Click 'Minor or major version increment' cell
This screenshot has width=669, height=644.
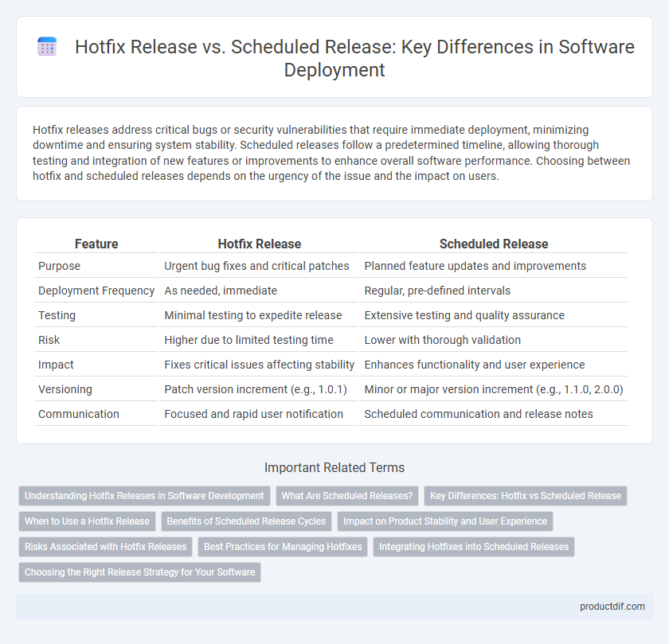[494, 389]
